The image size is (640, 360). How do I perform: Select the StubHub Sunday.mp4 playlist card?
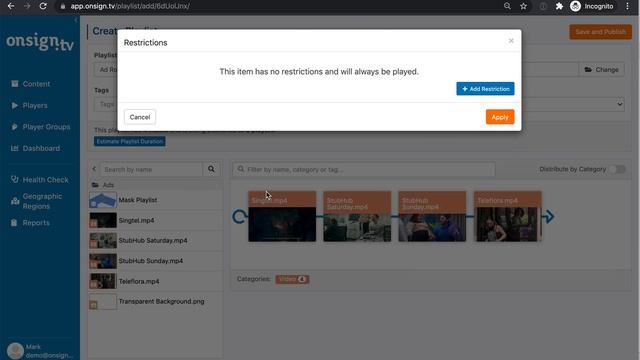tap(432, 216)
